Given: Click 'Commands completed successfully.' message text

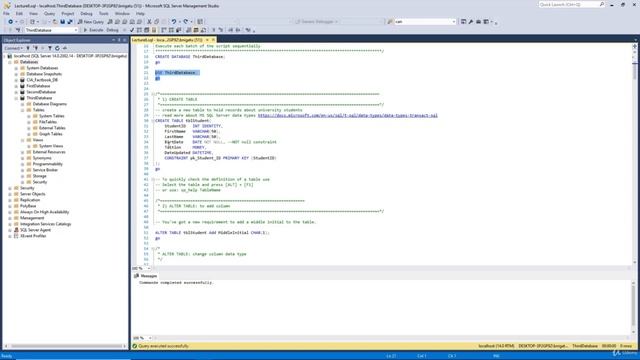Looking at the screenshot, I should pyautogui.click(x=176, y=282).
